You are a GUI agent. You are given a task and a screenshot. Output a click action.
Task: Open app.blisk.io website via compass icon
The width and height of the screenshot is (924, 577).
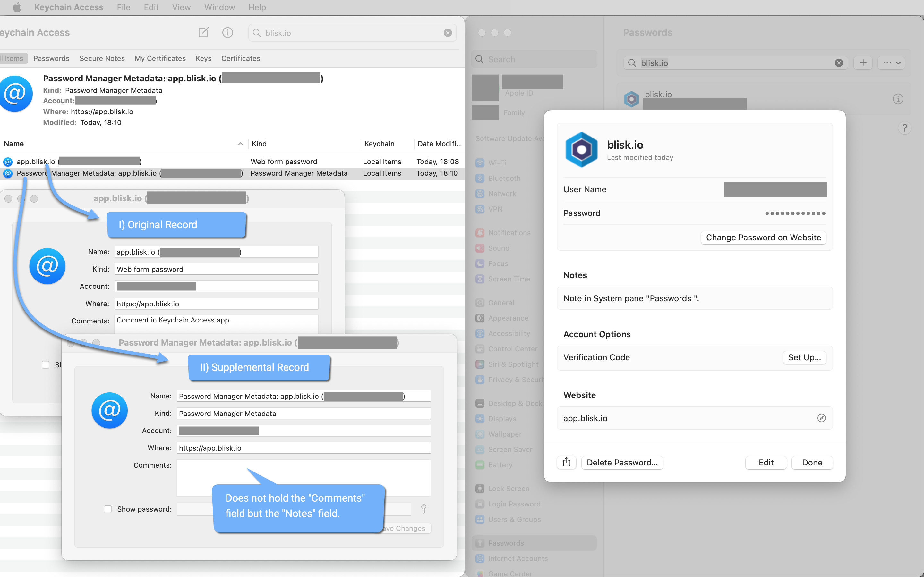821,418
